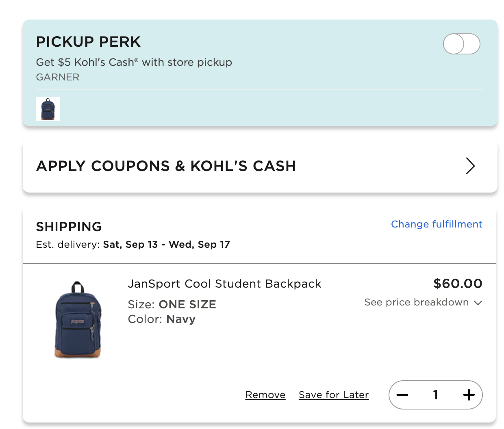
Task: Click the $60.00 item price
Action: pyautogui.click(x=458, y=284)
